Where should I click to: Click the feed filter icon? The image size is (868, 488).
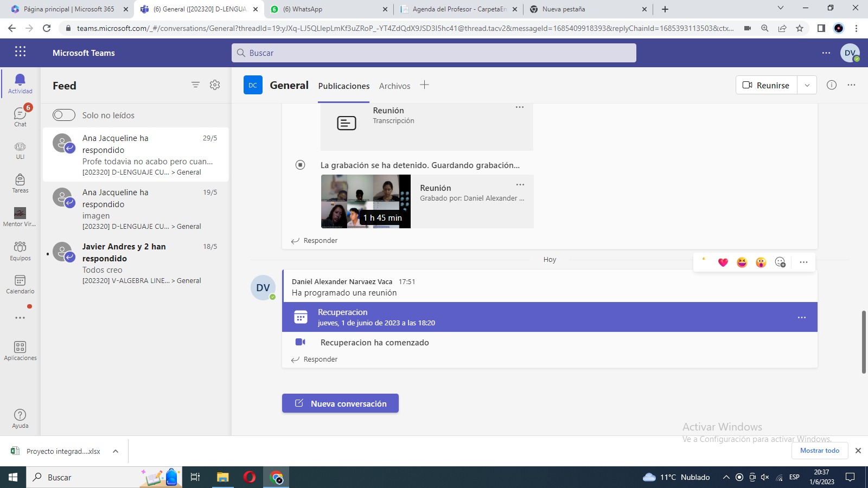point(195,85)
